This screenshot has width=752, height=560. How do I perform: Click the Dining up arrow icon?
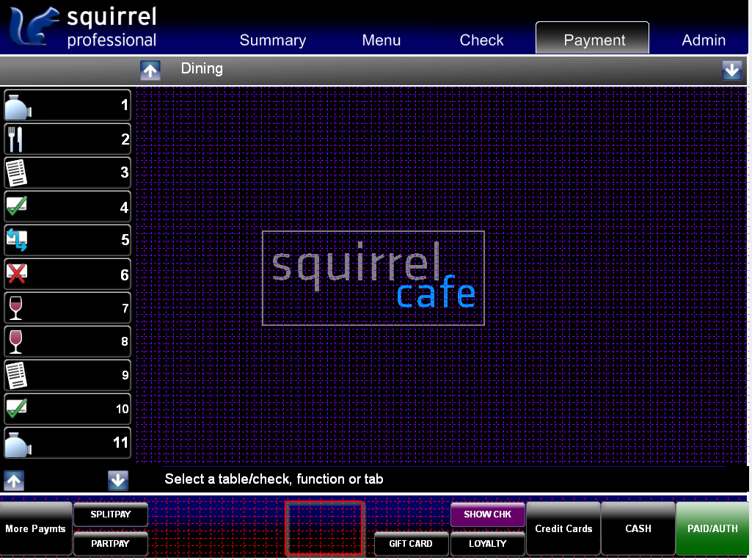[150, 70]
